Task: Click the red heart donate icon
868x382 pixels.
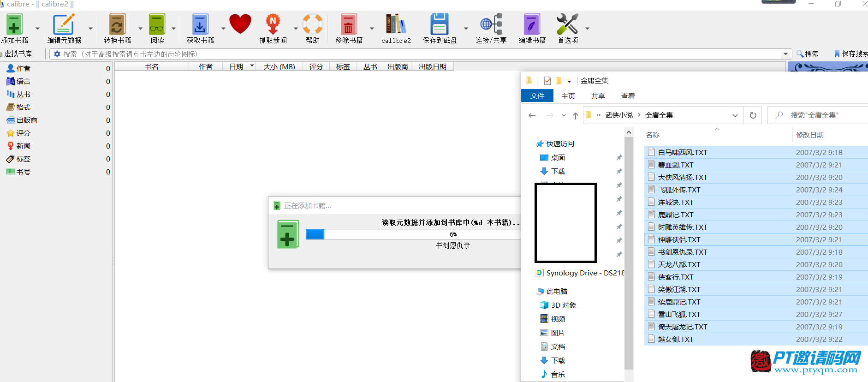Action: pos(240,24)
